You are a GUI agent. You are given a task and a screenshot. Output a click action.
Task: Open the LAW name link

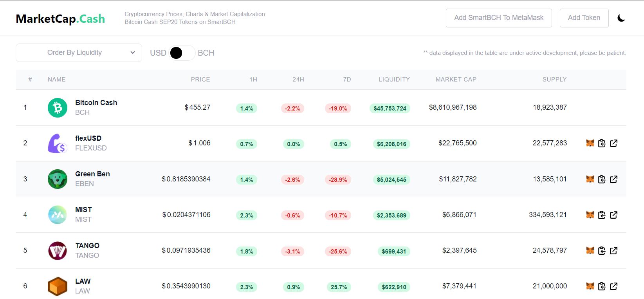click(x=83, y=281)
